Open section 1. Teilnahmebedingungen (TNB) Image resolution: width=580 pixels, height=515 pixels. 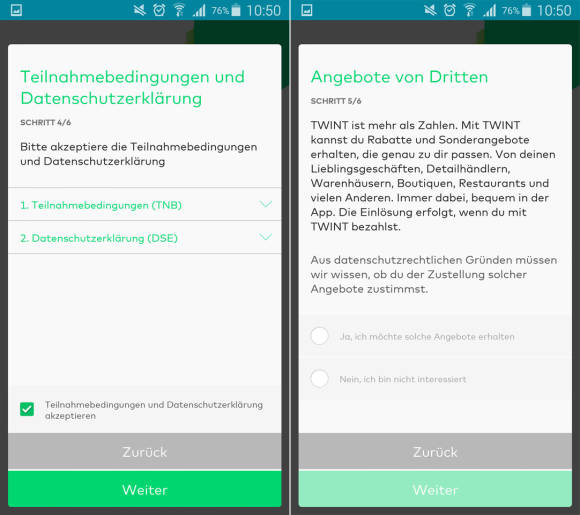pyautogui.click(x=145, y=205)
